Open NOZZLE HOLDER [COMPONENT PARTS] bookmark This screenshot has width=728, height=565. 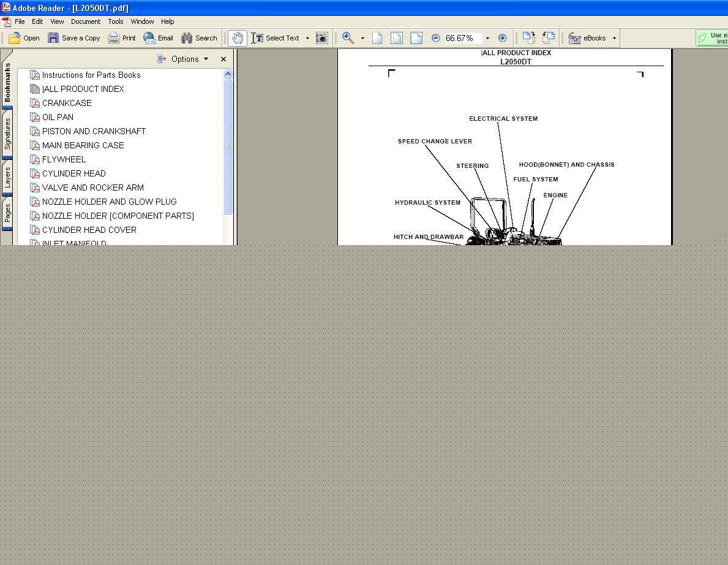(118, 216)
